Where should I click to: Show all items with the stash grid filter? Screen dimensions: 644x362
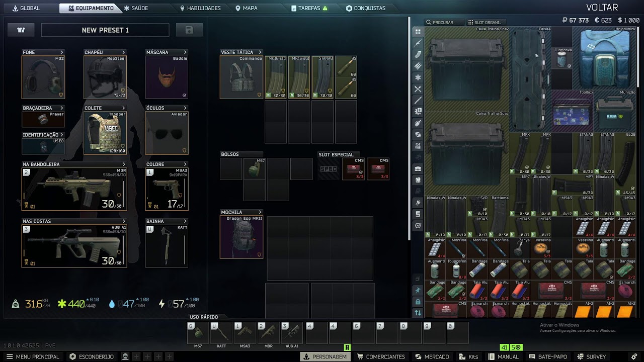(x=418, y=32)
